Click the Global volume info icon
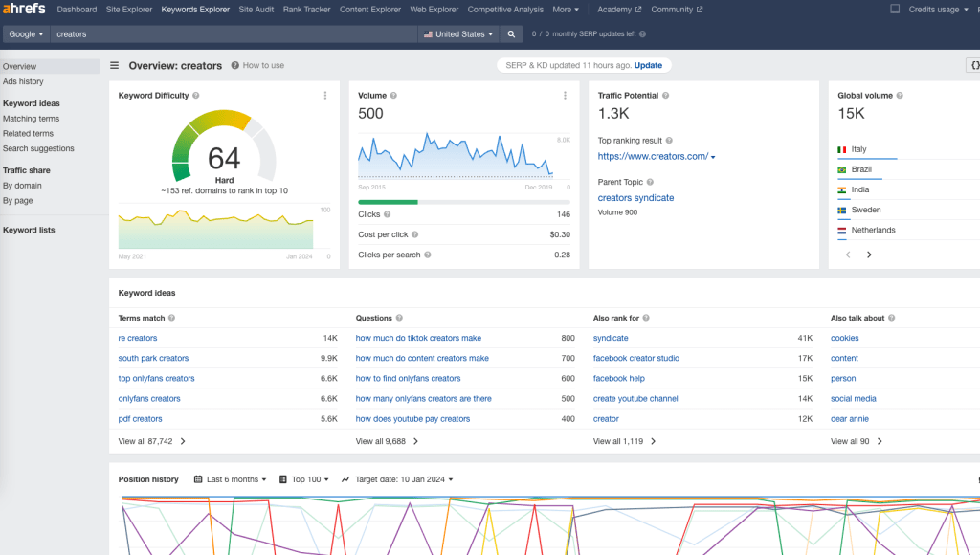Image resolution: width=980 pixels, height=555 pixels. coord(900,96)
